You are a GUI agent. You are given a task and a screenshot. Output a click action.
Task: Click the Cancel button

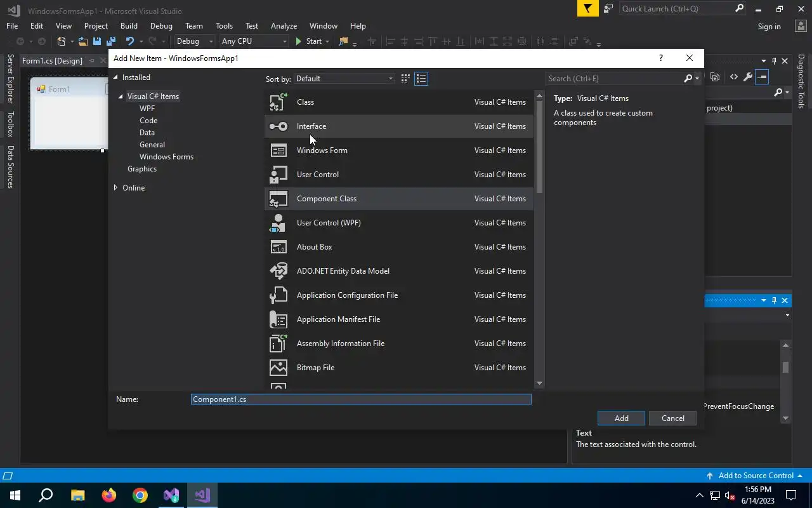coord(673,418)
